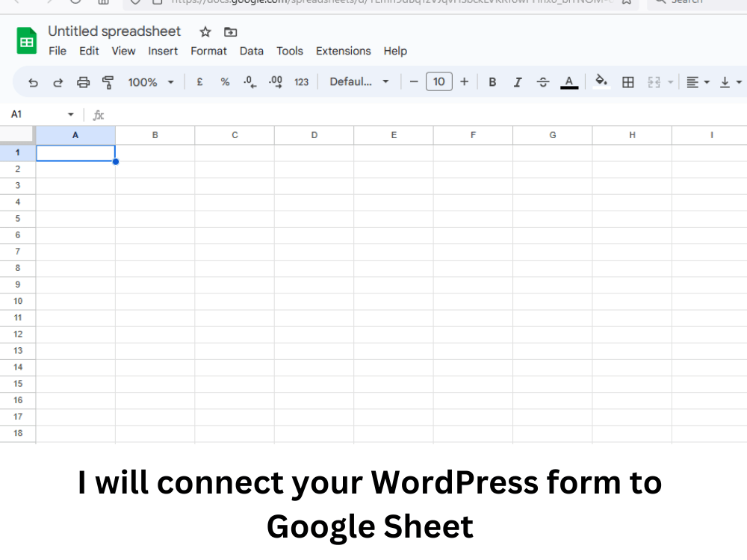
Task: Expand vertical align dropdown arrow
Action: (x=739, y=82)
